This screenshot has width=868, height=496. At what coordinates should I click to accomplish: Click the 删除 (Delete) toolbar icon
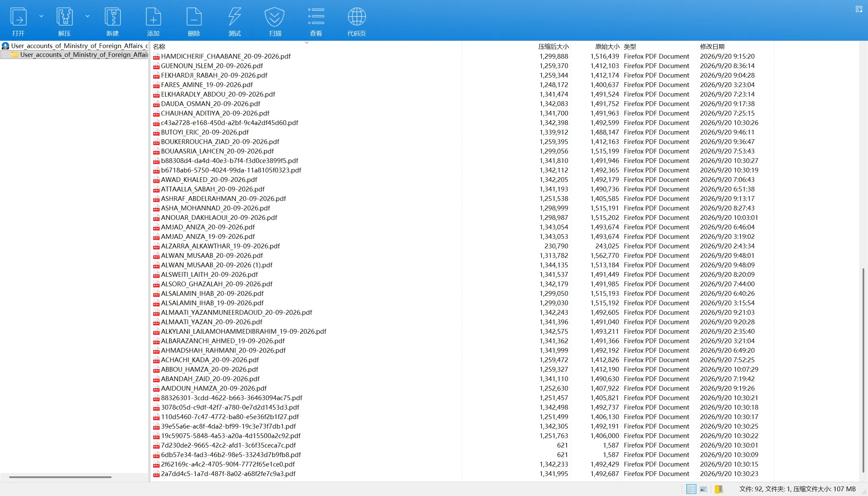[x=194, y=17]
